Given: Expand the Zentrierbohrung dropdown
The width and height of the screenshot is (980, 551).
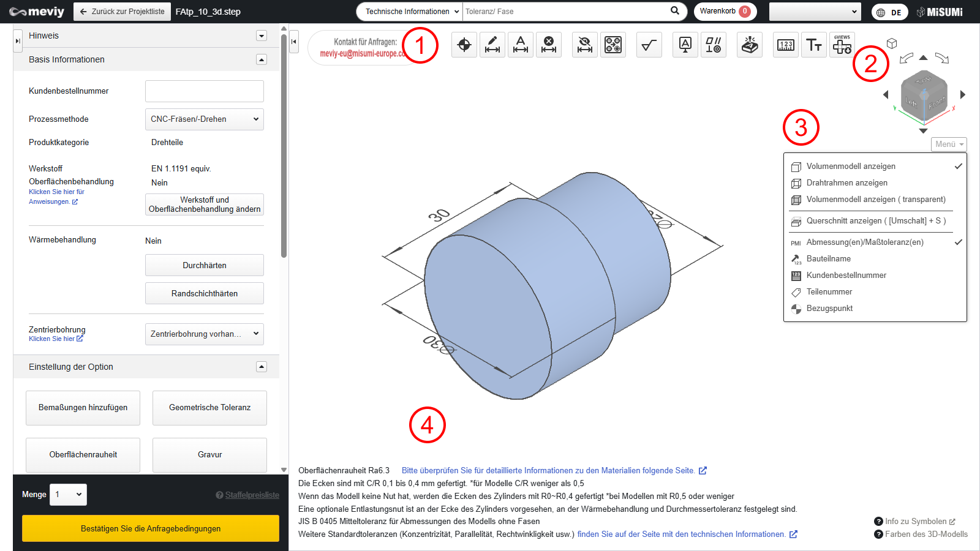Looking at the screenshot, I should click(x=205, y=334).
